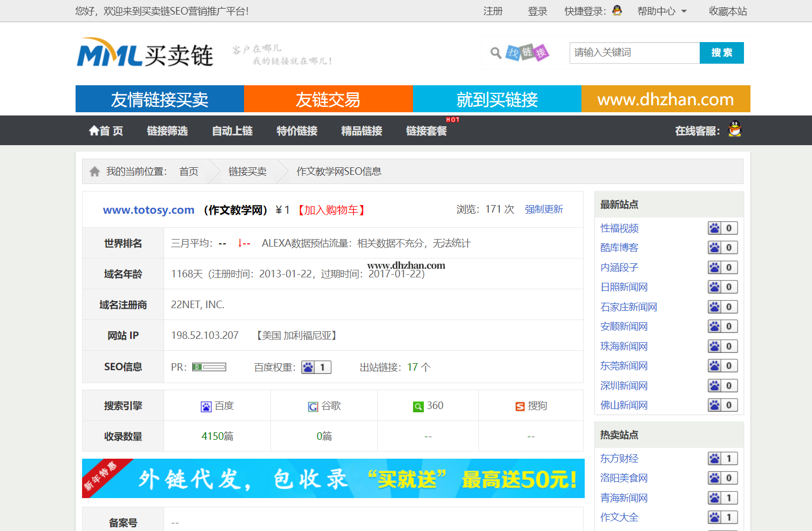Open the 链接套餐 HOT navigation item
The image size is (812, 531).
click(427, 131)
